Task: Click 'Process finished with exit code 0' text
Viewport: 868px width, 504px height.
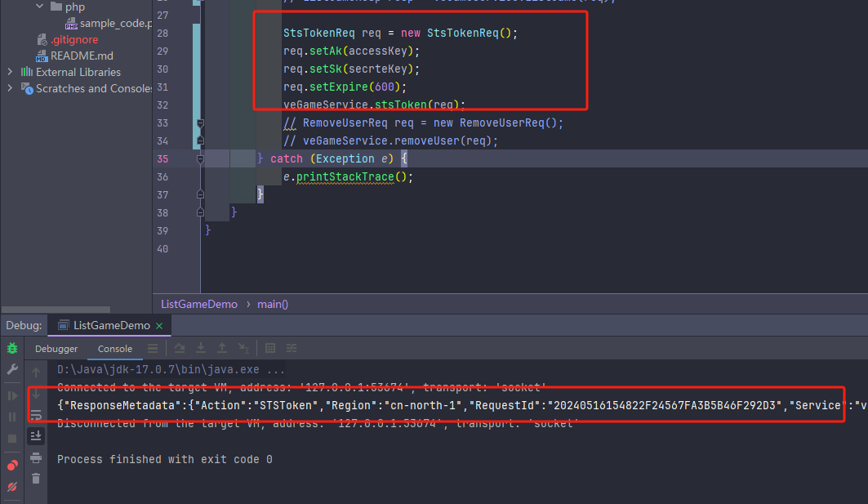Action: point(164,459)
